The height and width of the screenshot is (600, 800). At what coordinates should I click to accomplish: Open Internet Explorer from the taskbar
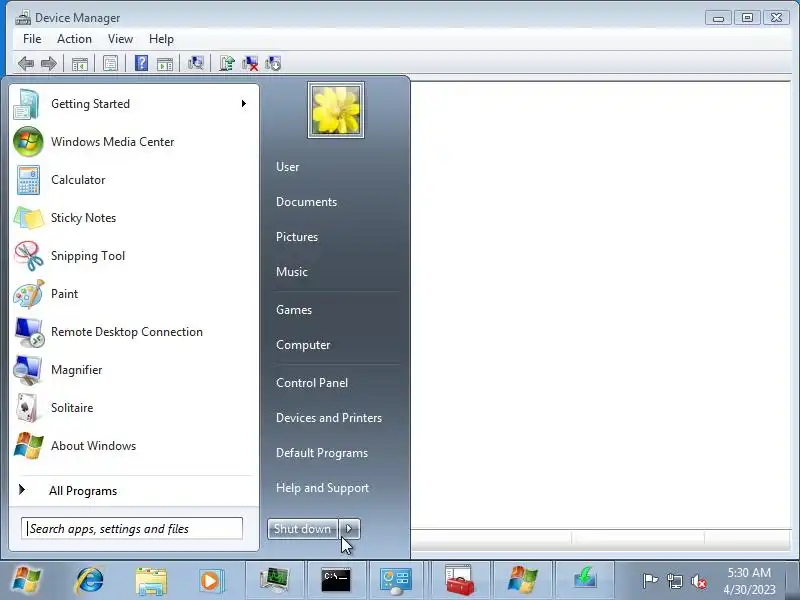point(89,580)
